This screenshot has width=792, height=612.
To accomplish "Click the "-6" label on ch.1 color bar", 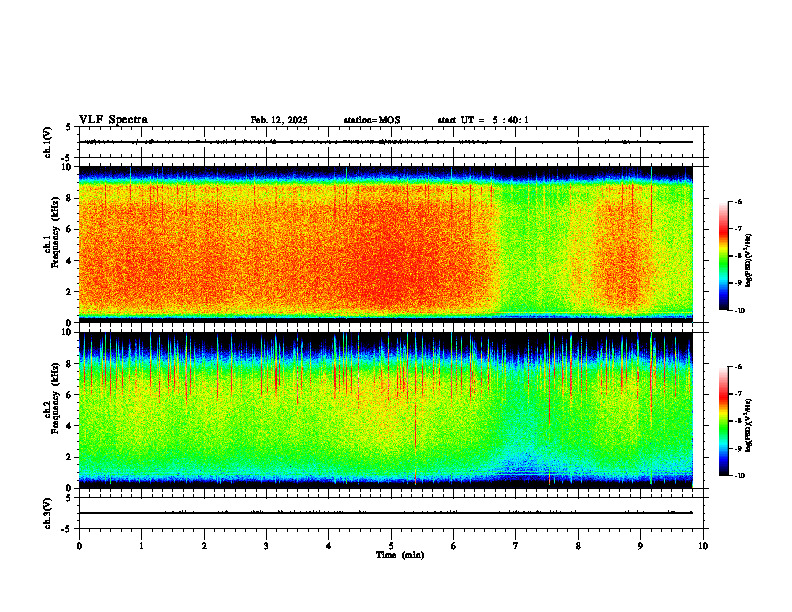I will pyautogui.click(x=738, y=201).
